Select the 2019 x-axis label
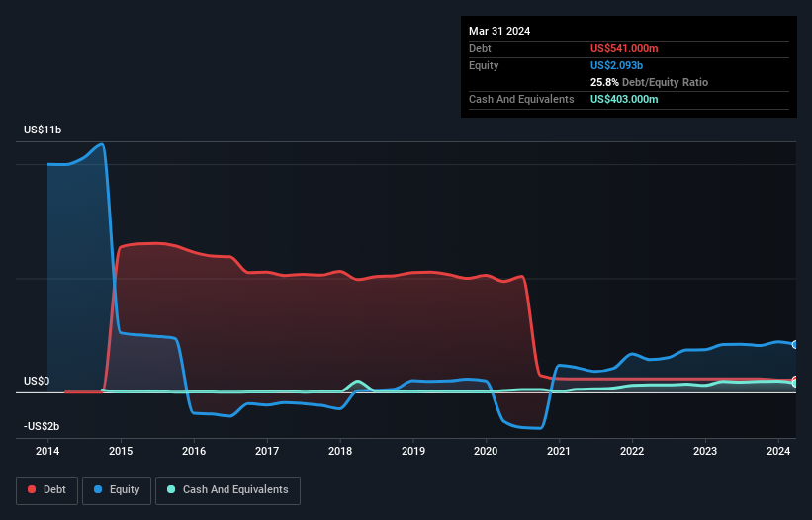The image size is (812, 520). tap(413, 451)
